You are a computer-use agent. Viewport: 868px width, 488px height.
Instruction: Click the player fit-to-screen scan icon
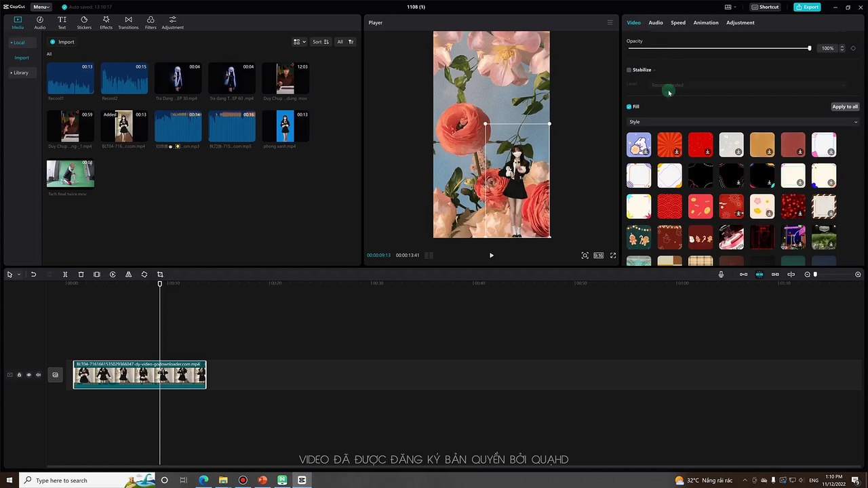tap(585, 256)
